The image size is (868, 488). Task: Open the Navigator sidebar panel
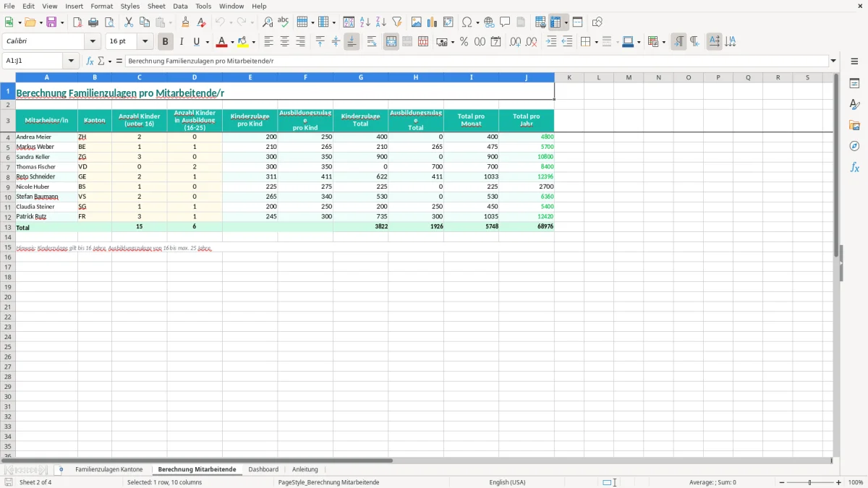(x=854, y=146)
